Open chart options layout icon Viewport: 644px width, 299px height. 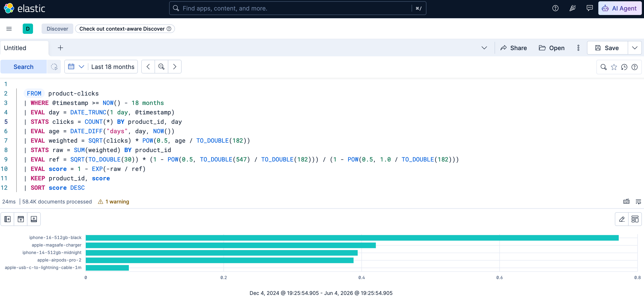click(x=635, y=219)
